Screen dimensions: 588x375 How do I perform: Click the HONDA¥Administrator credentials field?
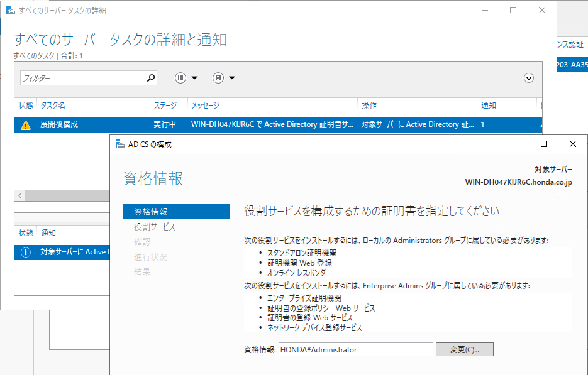pyautogui.click(x=356, y=349)
